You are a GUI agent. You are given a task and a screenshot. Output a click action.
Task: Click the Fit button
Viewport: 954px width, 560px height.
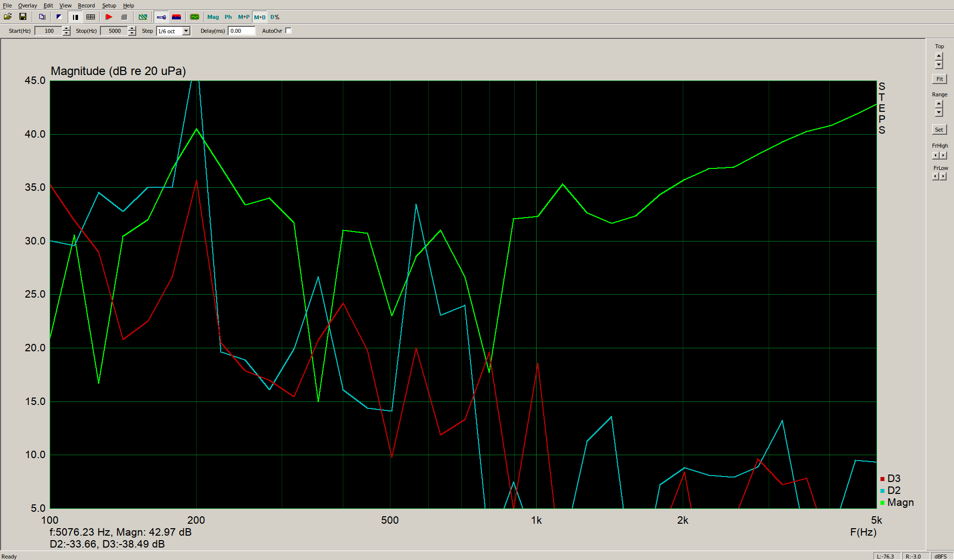940,79
